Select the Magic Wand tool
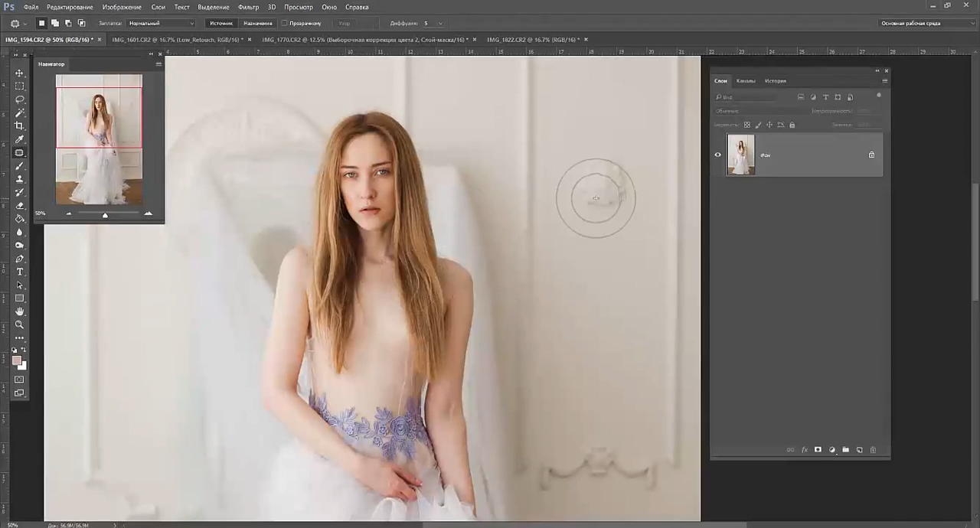The height and width of the screenshot is (528, 980). point(20,112)
